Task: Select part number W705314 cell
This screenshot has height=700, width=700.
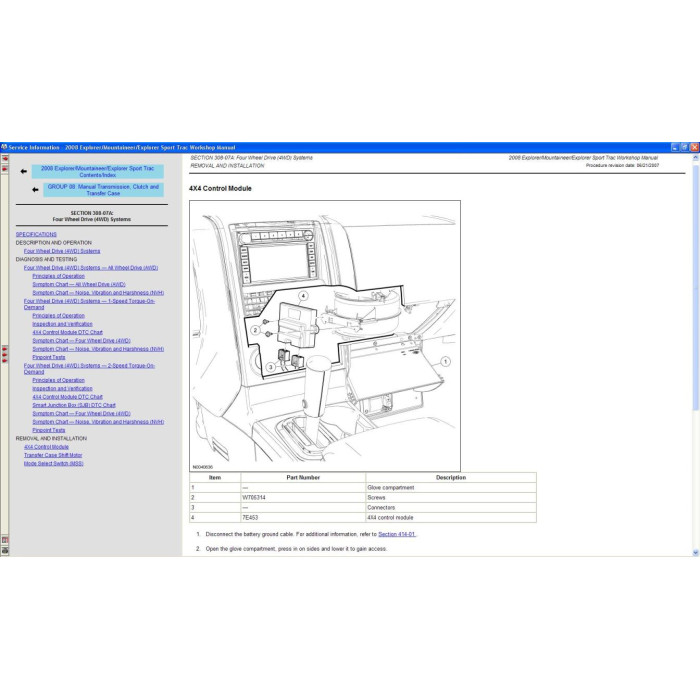Action: 303,498
